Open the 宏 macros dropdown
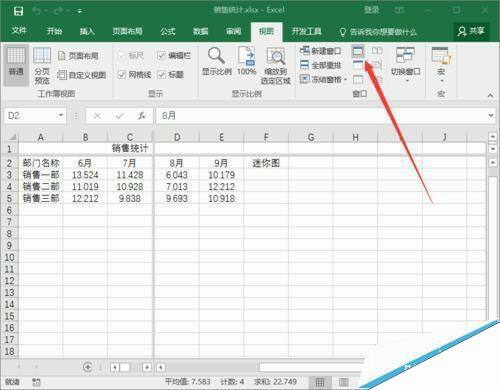The width and height of the screenshot is (500, 390). [x=441, y=65]
